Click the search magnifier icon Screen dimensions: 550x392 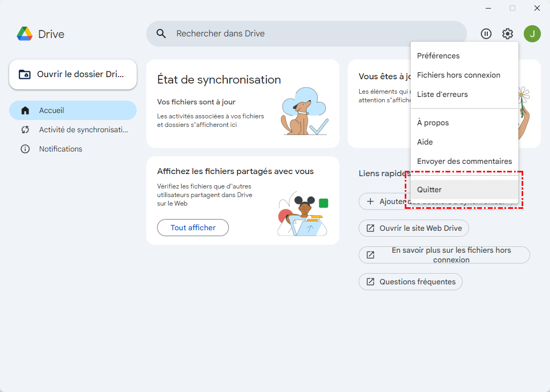tap(161, 34)
